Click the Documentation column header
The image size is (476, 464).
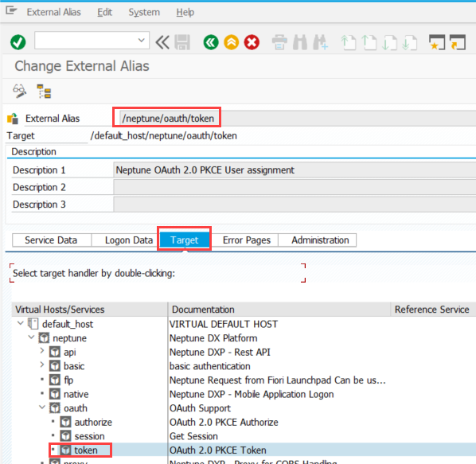click(279, 310)
